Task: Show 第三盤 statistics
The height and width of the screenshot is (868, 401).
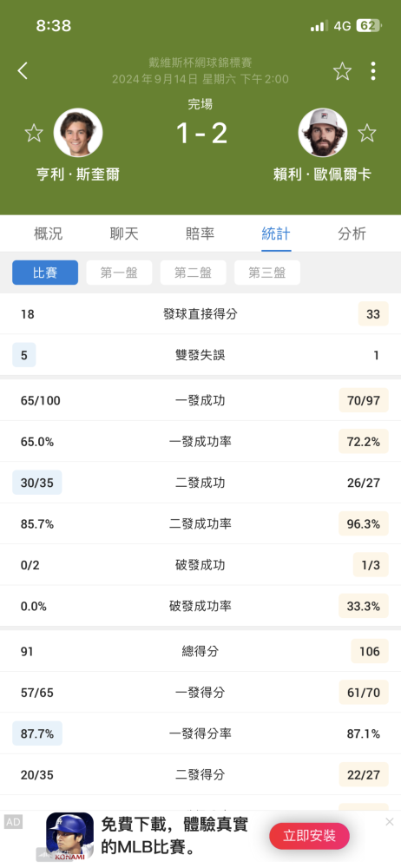Action: point(267,273)
